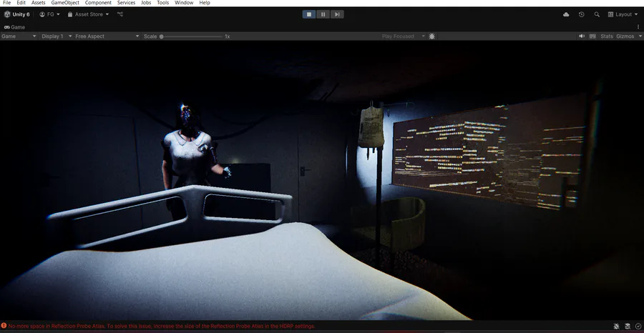Image resolution: width=644 pixels, height=333 pixels.
Task: Open the Edit menu
Action: tap(21, 2)
